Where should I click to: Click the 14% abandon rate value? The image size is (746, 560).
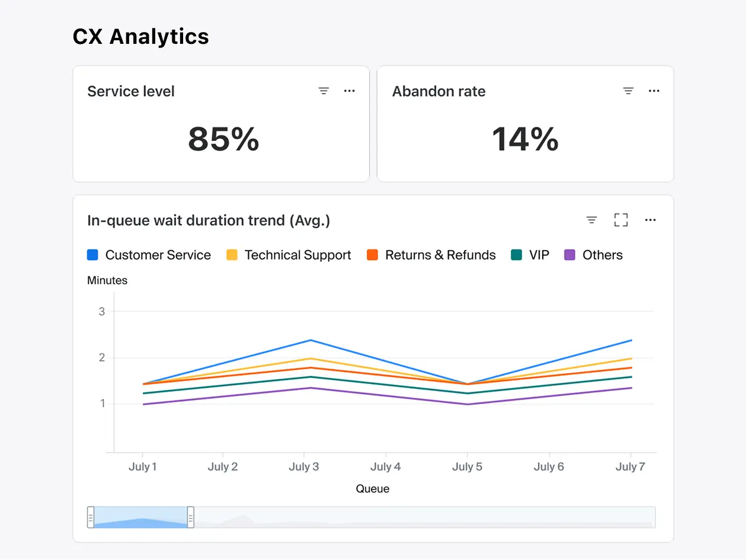pos(525,139)
